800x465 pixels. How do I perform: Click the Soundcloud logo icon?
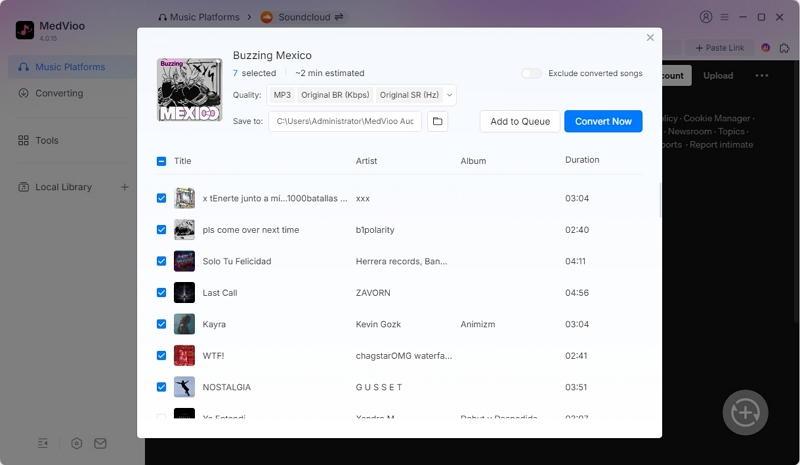266,17
